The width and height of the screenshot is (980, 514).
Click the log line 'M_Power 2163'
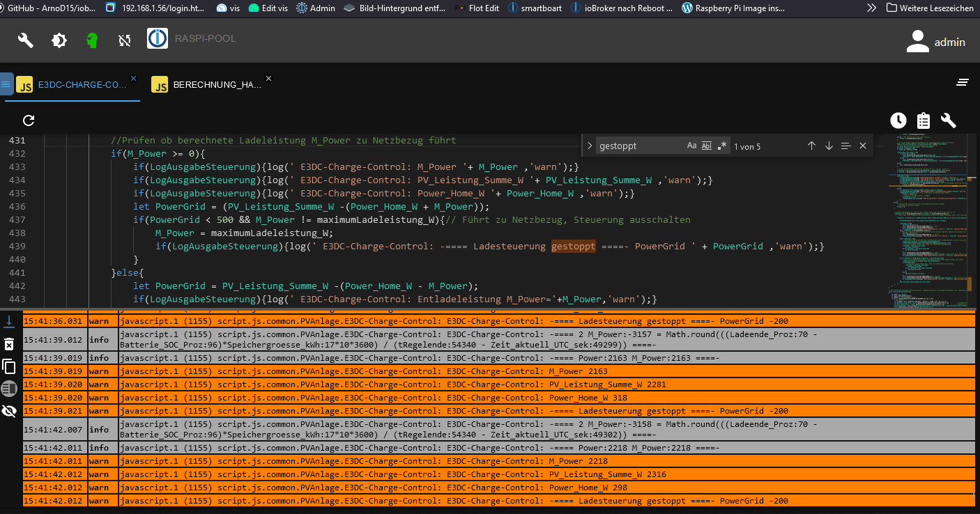tap(499, 371)
